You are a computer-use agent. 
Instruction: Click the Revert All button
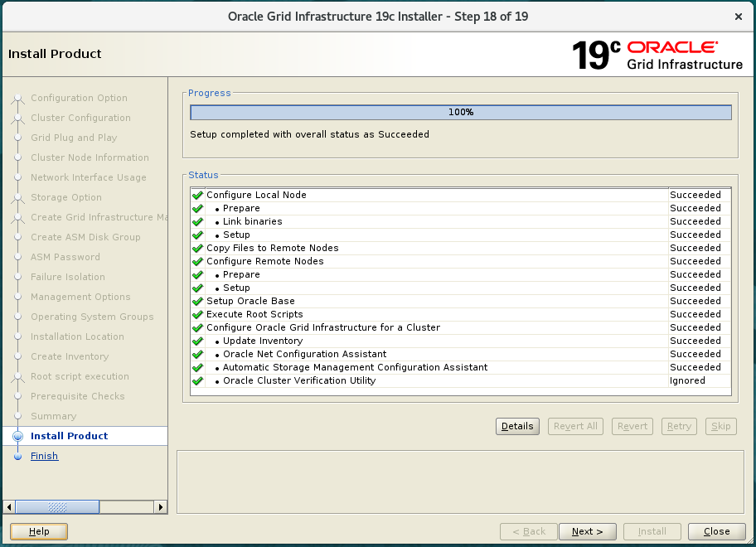575,427
